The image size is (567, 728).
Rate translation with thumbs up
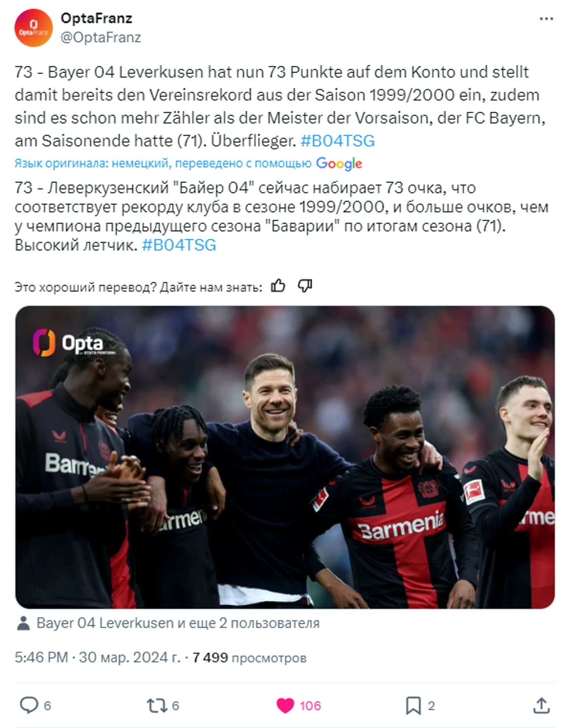pyautogui.click(x=278, y=286)
